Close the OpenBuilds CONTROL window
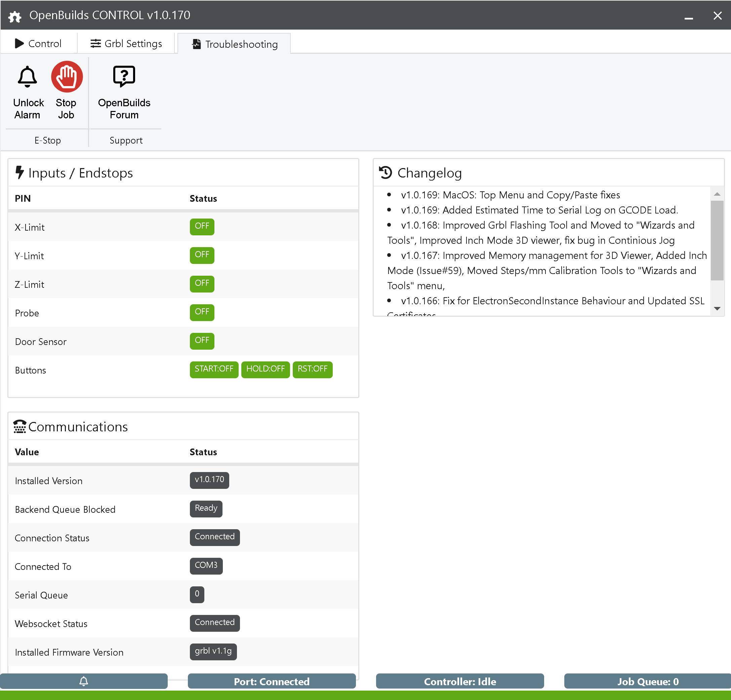Image resolution: width=731 pixels, height=700 pixels. click(717, 16)
